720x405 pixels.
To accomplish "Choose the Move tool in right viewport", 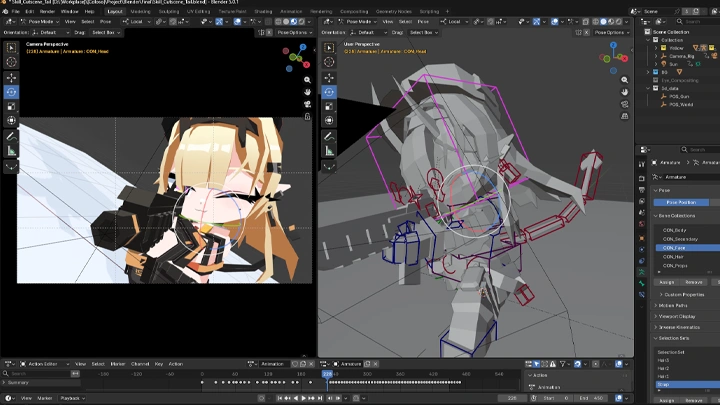I will (x=329, y=78).
